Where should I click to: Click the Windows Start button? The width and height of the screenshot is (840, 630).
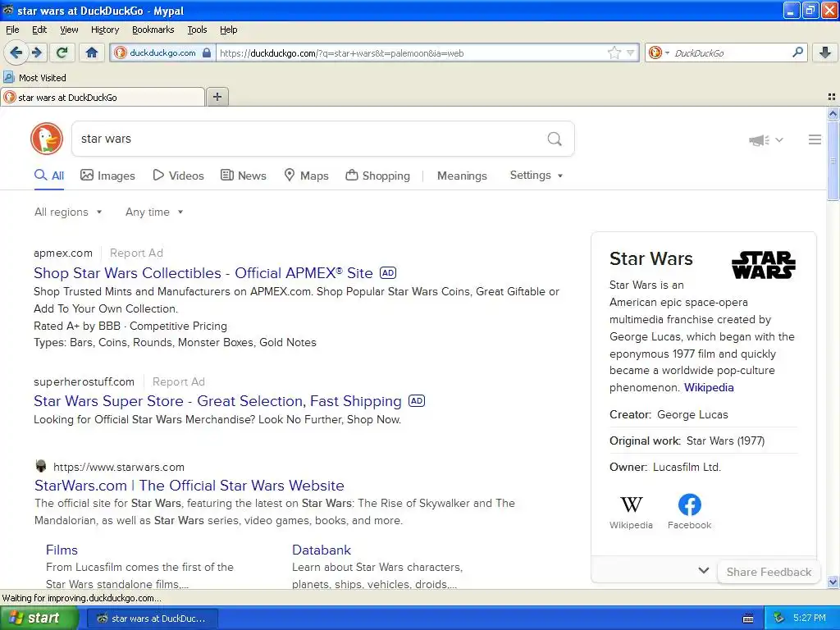click(39, 618)
